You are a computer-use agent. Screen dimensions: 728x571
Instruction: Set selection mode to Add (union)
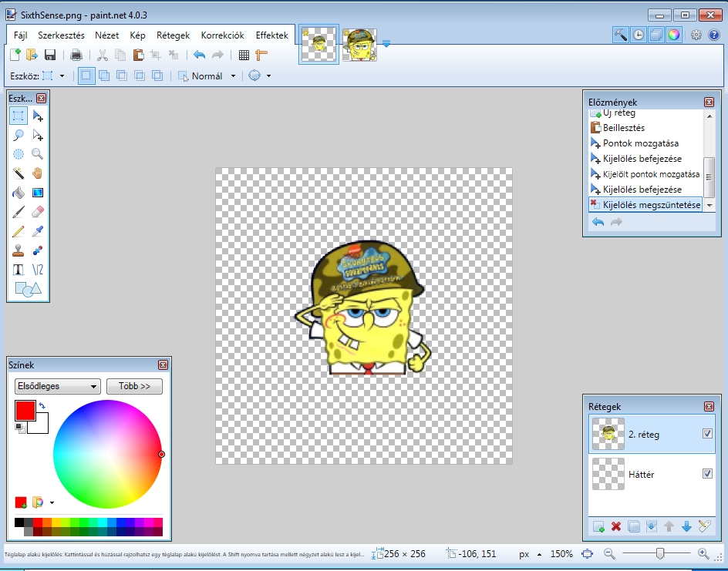104,76
